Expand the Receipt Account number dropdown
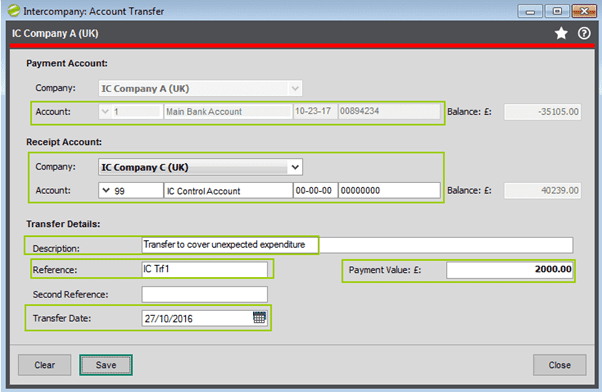This screenshot has height=392, width=602. tap(106, 190)
